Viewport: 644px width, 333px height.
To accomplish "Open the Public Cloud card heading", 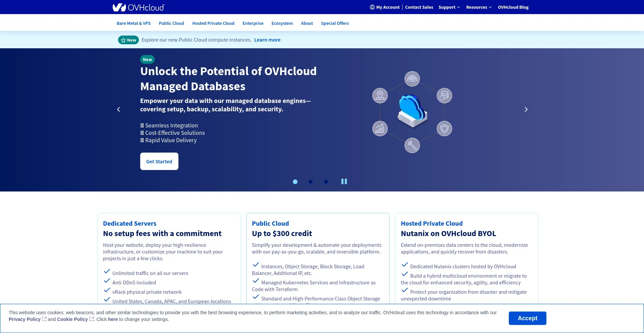I will 270,223.
